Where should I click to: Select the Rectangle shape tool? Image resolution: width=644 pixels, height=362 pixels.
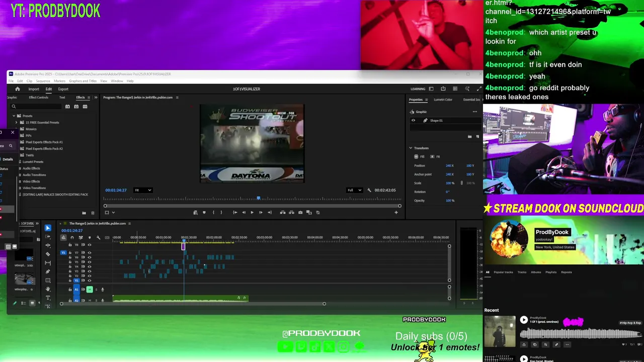48,281
